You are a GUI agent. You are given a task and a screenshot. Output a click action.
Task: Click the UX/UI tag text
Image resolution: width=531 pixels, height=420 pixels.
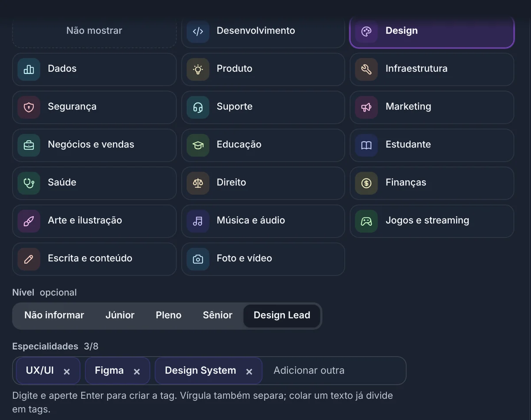(40, 371)
